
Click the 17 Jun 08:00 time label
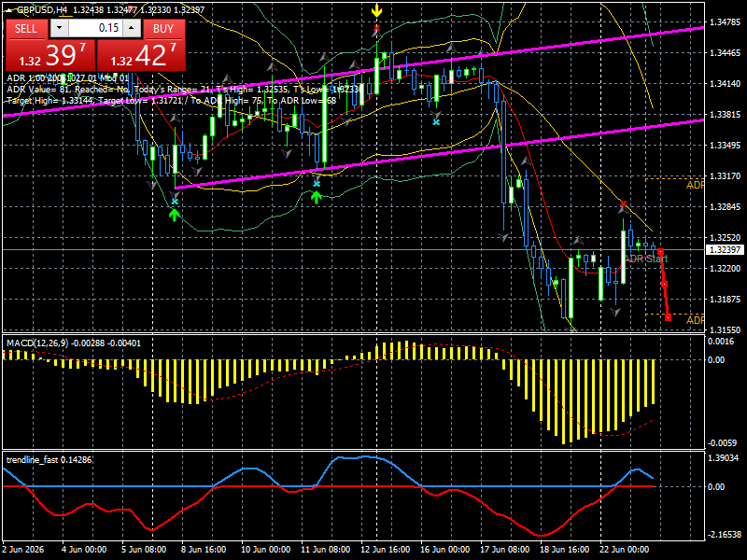coord(504,549)
